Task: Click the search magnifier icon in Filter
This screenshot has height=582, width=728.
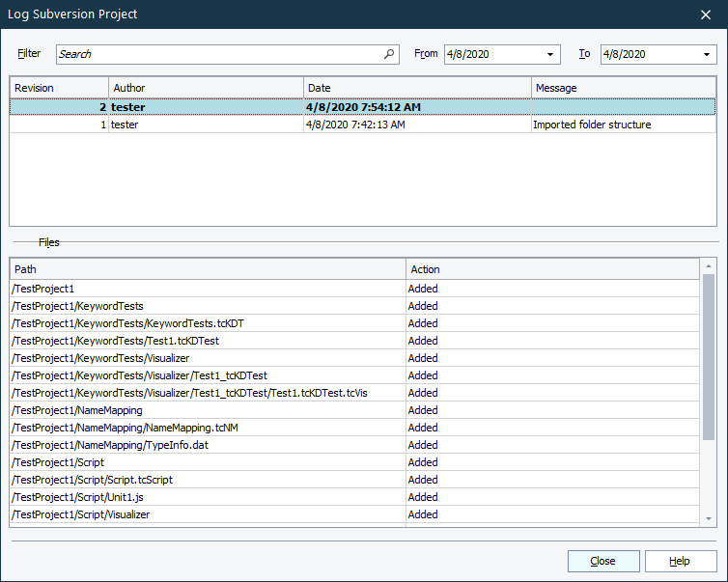Action: tap(389, 55)
